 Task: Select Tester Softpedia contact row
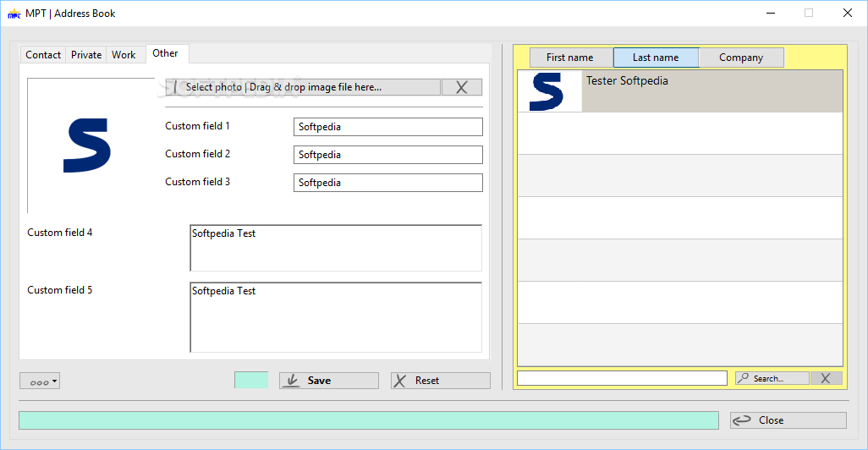pos(680,91)
